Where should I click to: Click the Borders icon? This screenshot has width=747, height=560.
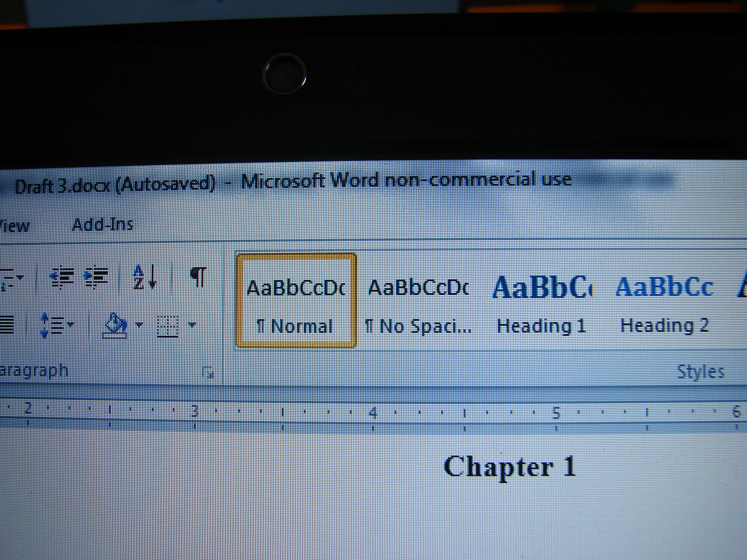coord(168,326)
